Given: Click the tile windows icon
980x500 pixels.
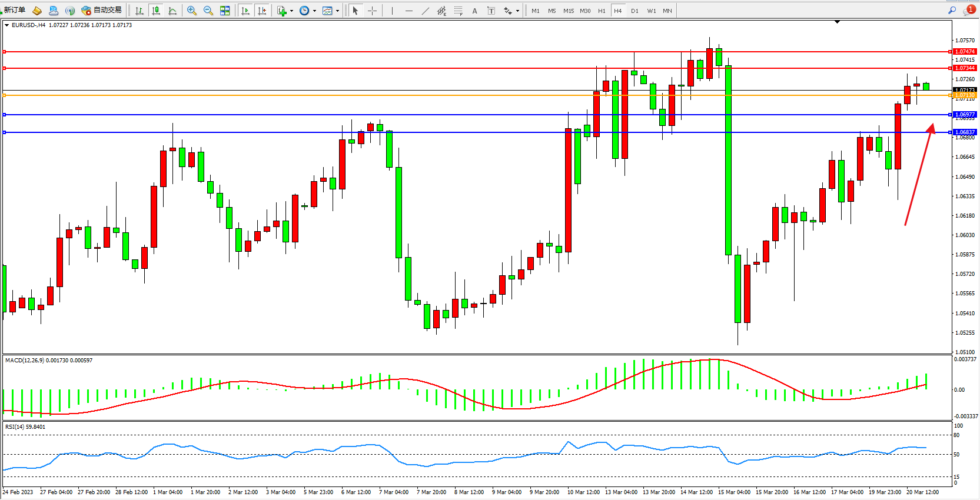Looking at the screenshot, I should (225, 11).
